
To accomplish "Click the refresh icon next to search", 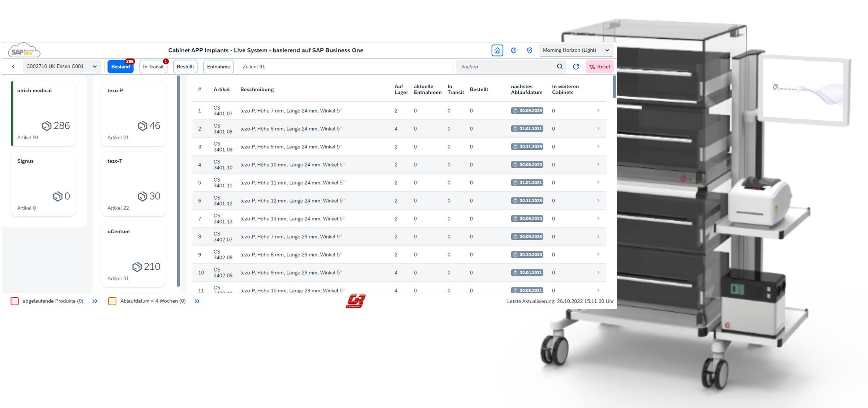I will click(576, 67).
